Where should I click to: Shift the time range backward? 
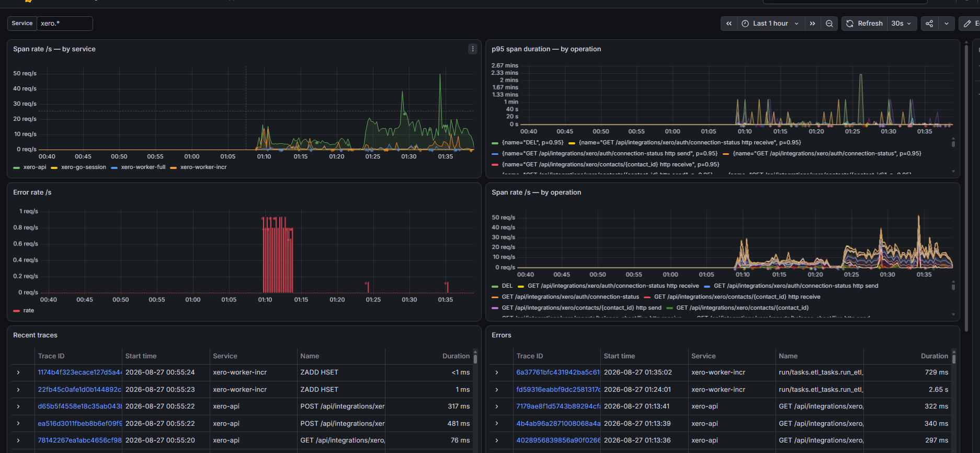point(728,24)
